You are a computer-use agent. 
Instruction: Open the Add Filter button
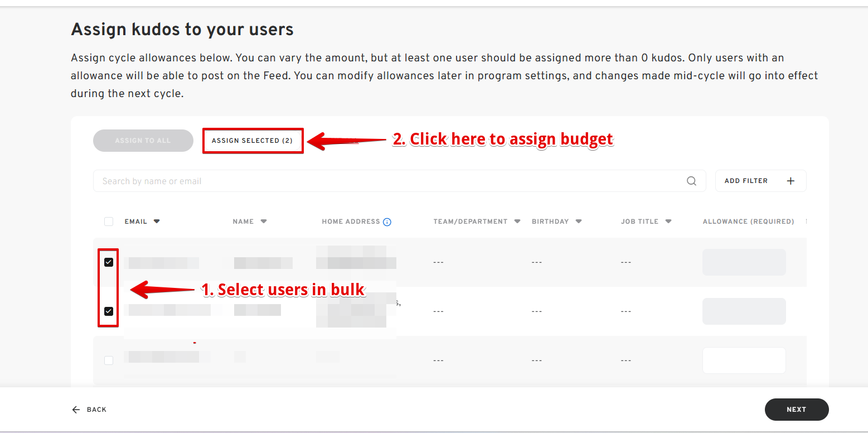760,181
